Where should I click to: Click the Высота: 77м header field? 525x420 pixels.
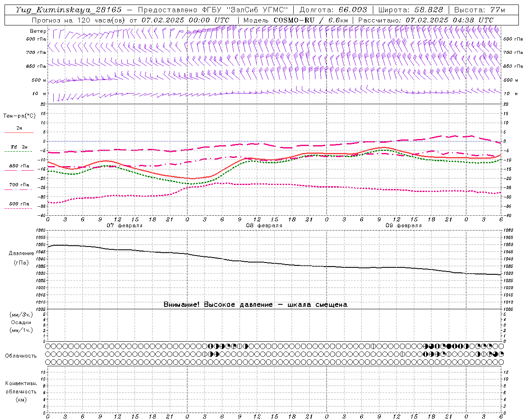coord(479,10)
